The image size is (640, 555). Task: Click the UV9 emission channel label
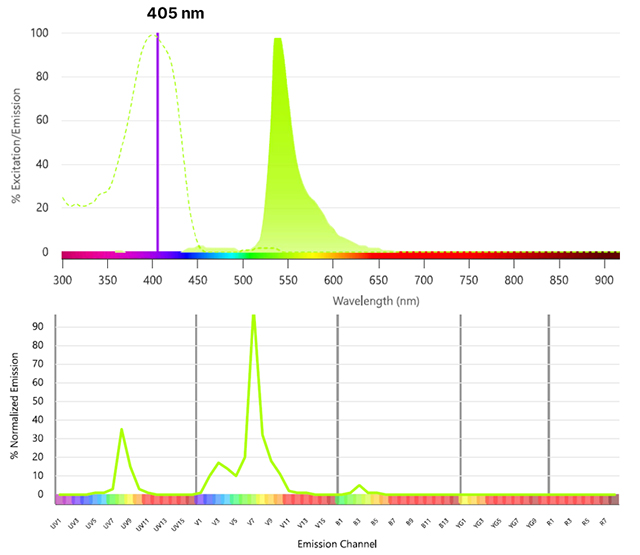pos(127,524)
